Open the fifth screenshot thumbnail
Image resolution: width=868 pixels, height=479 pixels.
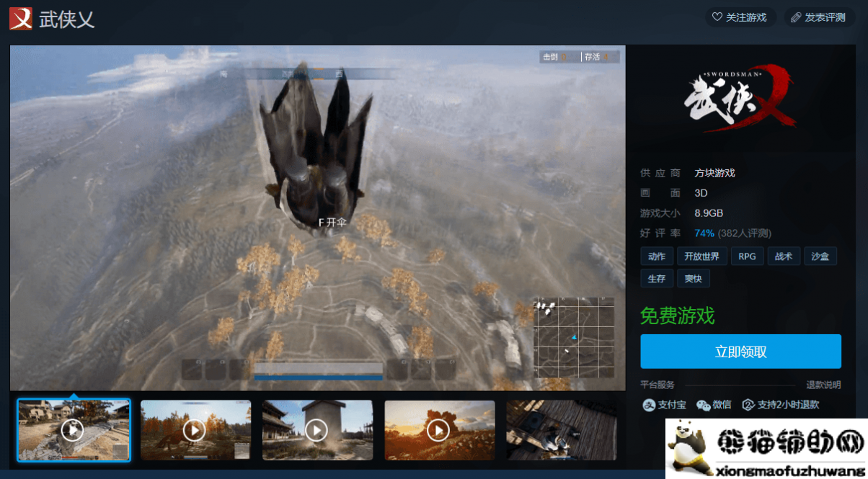561,430
